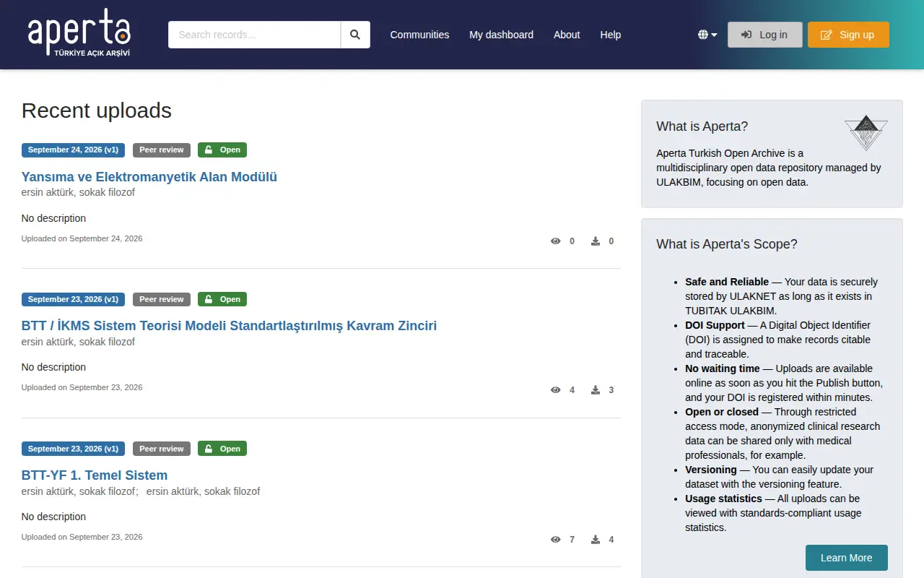
Task: Click 'What is Aperta?' heading
Action: click(x=702, y=126)
